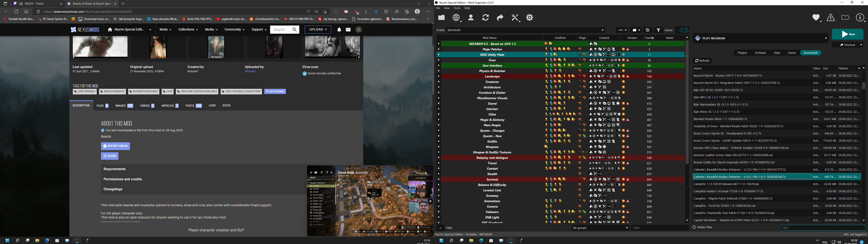868x244 pixels.
Task: Open the Profiles person icon in Mod Organizer
Action: [x=471, y=18]
